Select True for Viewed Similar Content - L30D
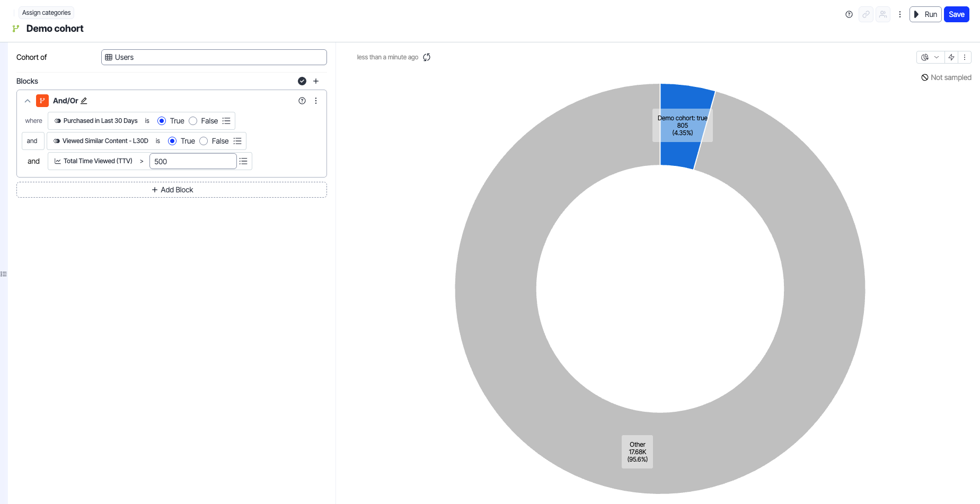Viewport: 980px width, 504px height. coord(172,141)
